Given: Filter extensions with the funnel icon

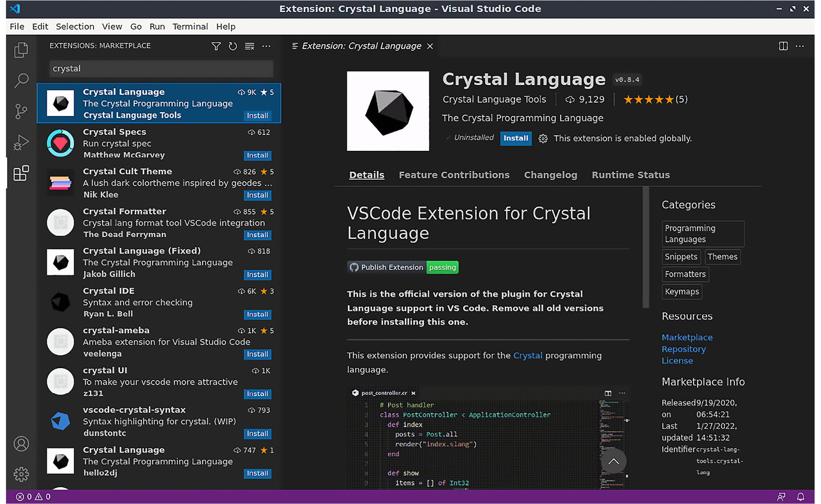Looking at the screenshot, I should [x=216, y=46].
